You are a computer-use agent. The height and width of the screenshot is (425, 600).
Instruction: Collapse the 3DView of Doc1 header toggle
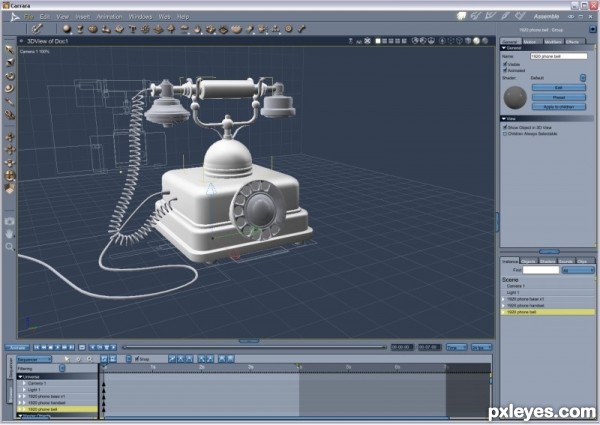(21, 41)
